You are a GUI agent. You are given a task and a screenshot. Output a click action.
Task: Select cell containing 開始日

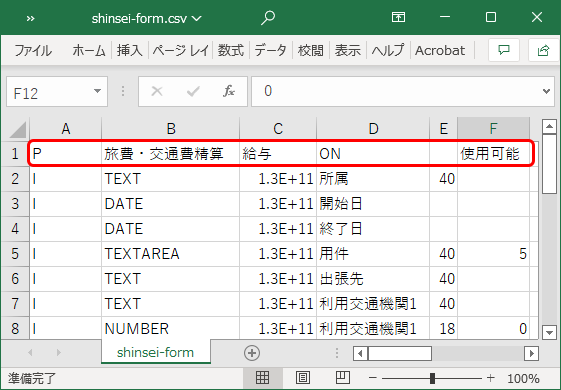click(x=373, y=204)
